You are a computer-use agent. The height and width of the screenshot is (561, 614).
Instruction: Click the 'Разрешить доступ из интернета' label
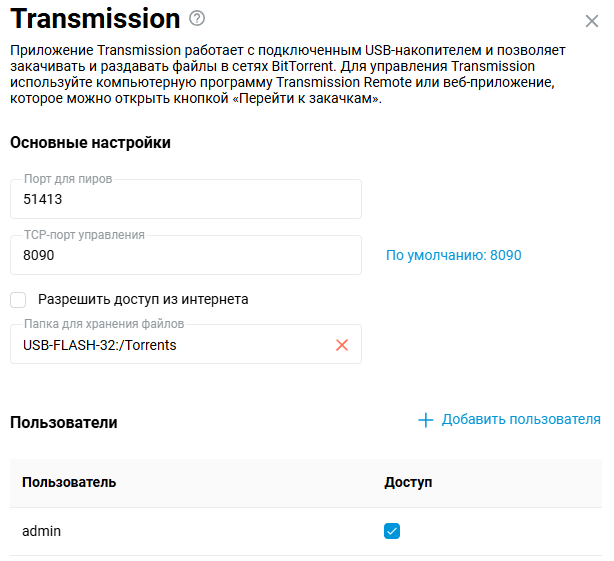coord(143,299)
